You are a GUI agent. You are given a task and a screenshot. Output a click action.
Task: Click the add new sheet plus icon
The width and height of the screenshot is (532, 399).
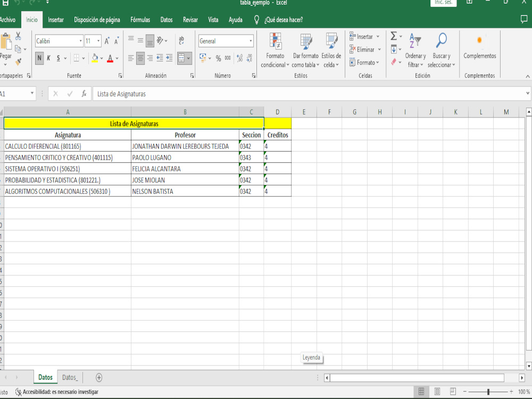[x=99, y=377]
